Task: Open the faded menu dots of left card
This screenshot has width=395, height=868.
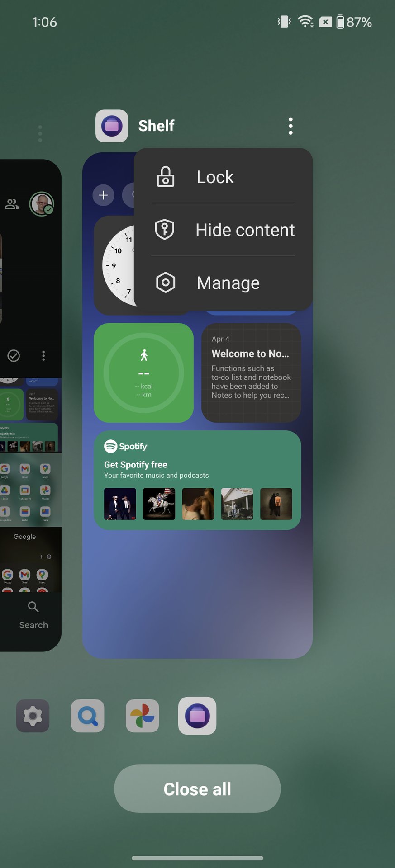Action: pyautogui.click(x=40, y=133)
